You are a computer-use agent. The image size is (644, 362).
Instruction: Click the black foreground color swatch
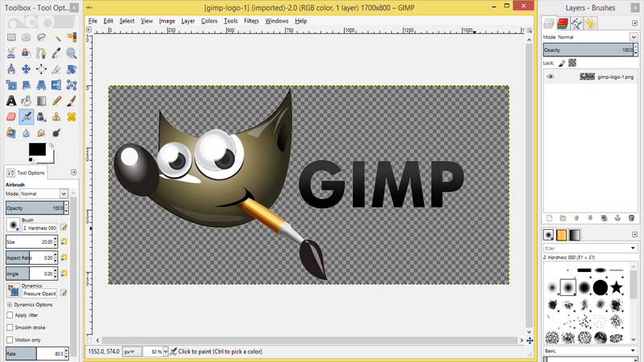[37, 150]
